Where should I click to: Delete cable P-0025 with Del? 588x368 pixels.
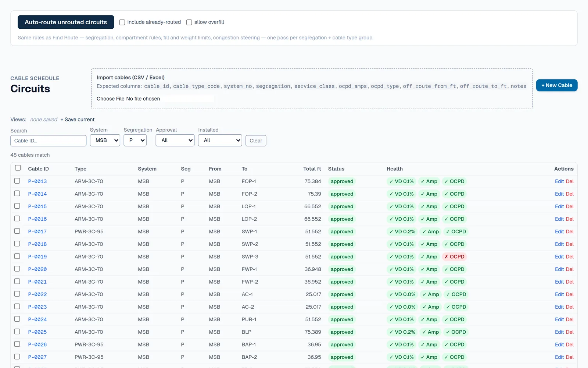click(x=570, y=332)
